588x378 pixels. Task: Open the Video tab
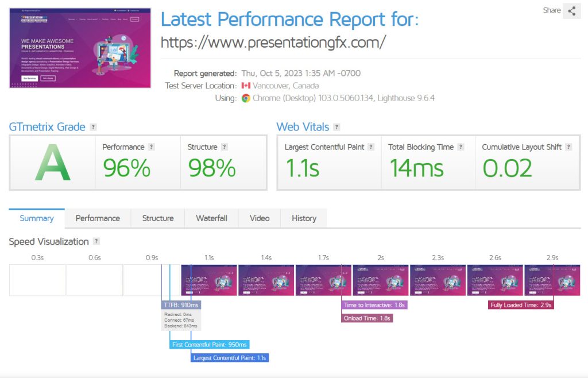click(260, 218)
